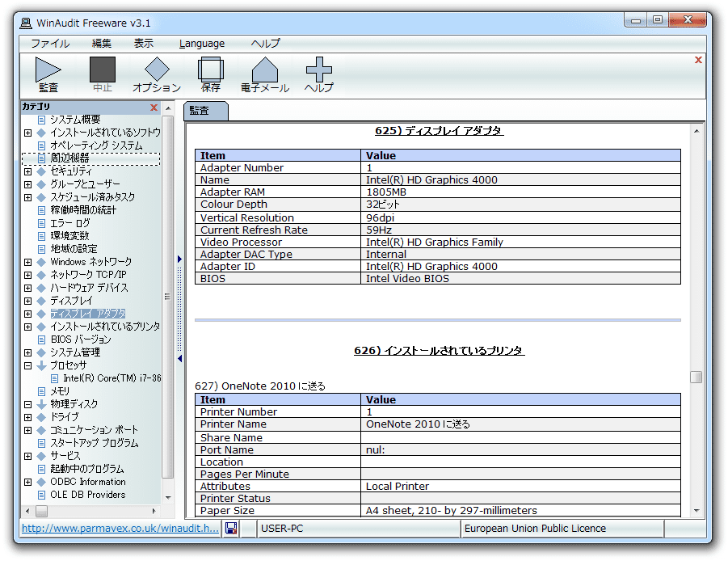Expand the ハードウェア デバイス node
Screen dimensions: 728x561
(28, 288)
